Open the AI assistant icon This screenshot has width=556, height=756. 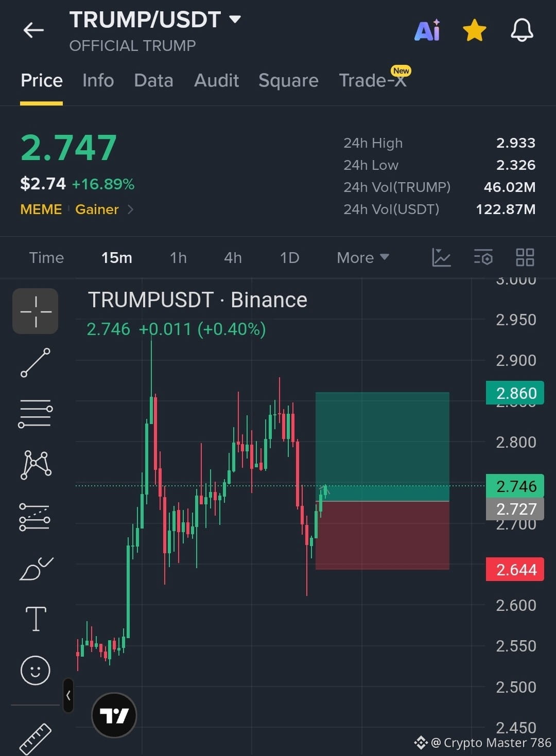[x=427, y=30]
